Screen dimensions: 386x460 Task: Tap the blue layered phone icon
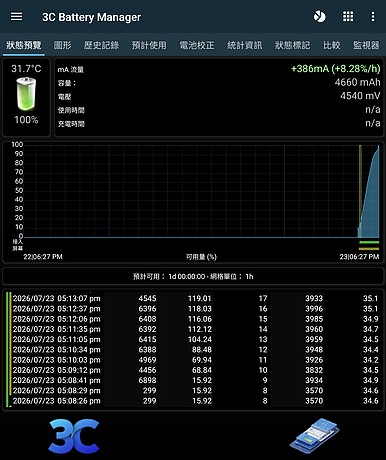click(315, 435)
